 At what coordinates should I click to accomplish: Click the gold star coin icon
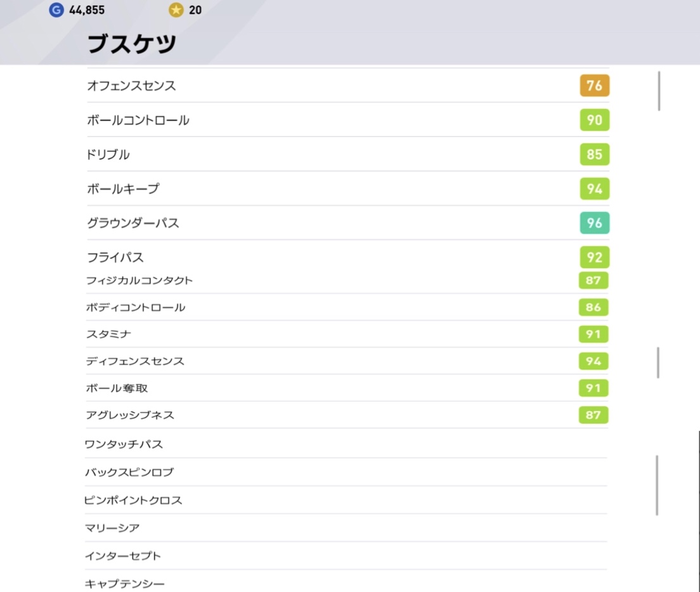click(176, 10)
